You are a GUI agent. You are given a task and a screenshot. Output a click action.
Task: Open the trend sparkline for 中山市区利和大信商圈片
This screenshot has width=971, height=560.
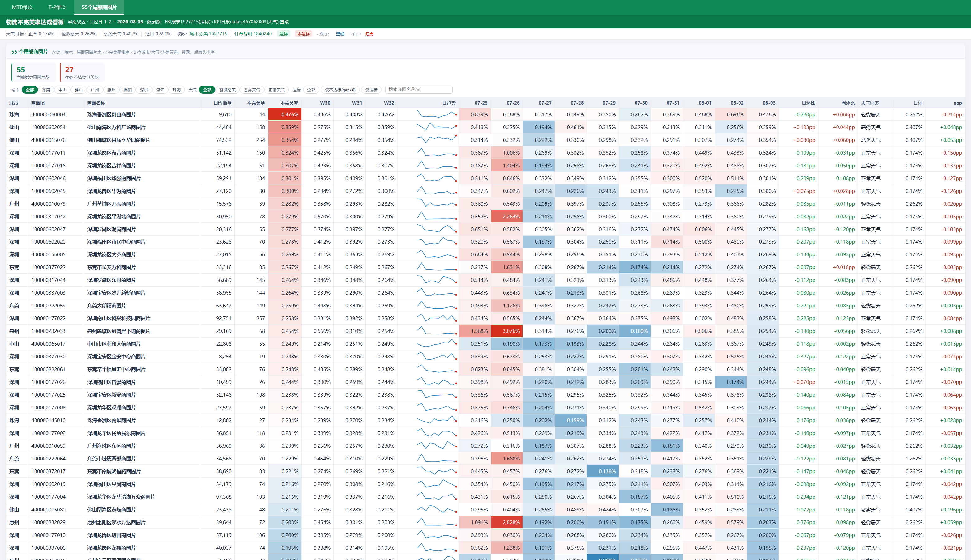pyautogui.click(x=437, y=343)
